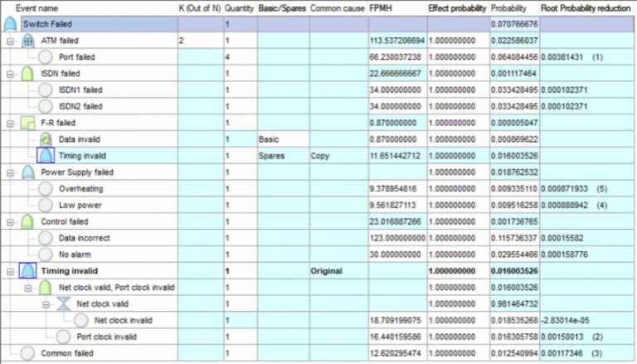This screenshot has height=364, width=637.
Task: Click the K value cell for ATM failed
Action: tap(201, 41)
